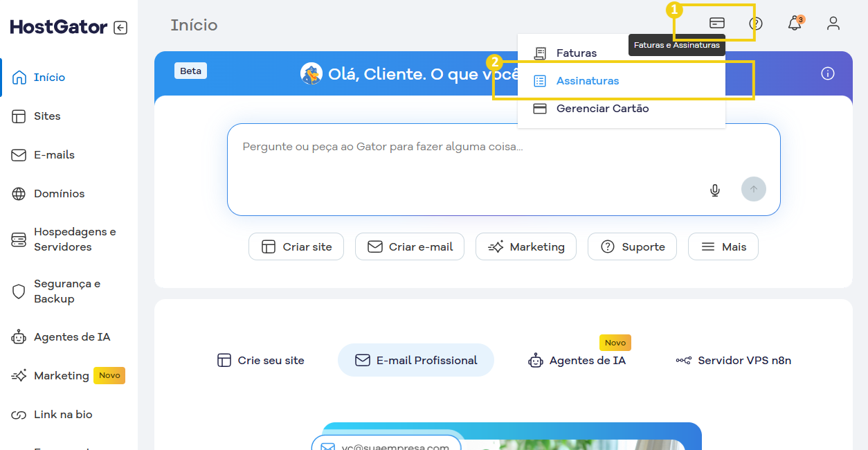Viewport: 868px width, 450px height.
Task: Open the notifications bell with badge 3
Action: point(795,23)
